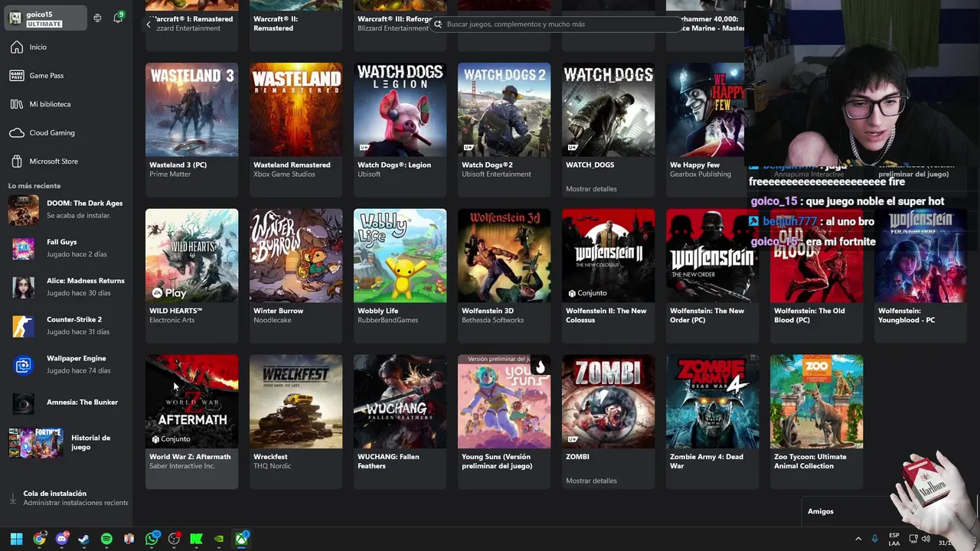Image resolution: width=980 pixels, height=551 pixels.
Task: Click the search magnifier icon
Action: (x=438, y=24)
